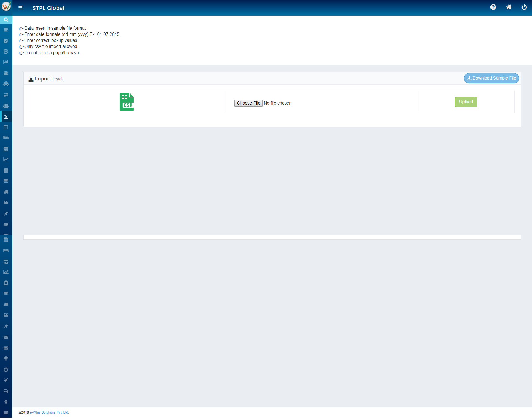Open the trophy icon in sidebar
Image resolution: width=532 pixels, height=418 pixels.
click(6, 358)
